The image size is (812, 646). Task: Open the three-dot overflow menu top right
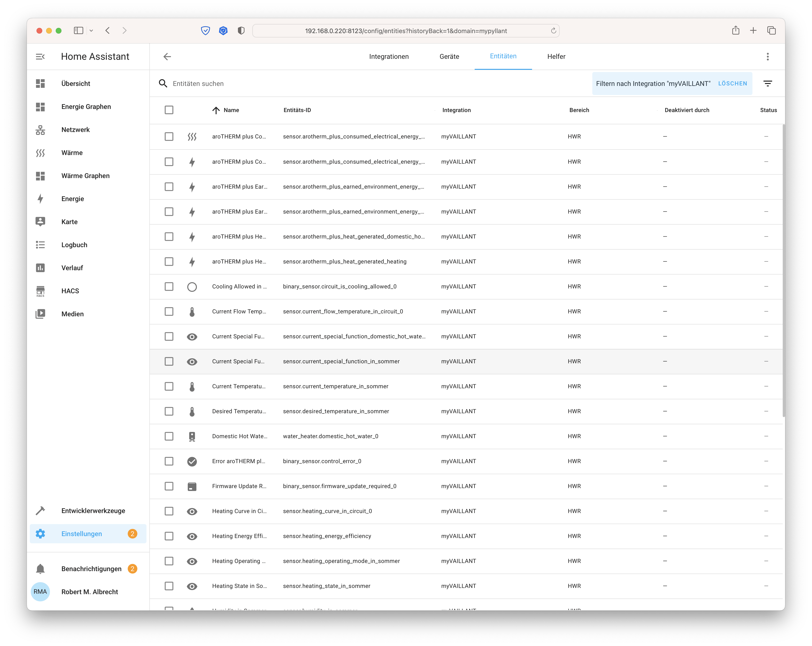coord(768,56)
